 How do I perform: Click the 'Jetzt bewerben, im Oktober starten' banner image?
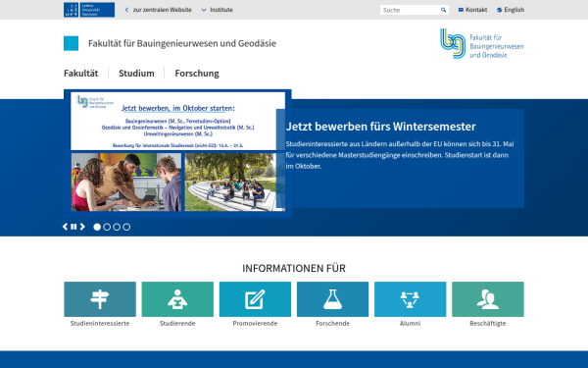177,121
